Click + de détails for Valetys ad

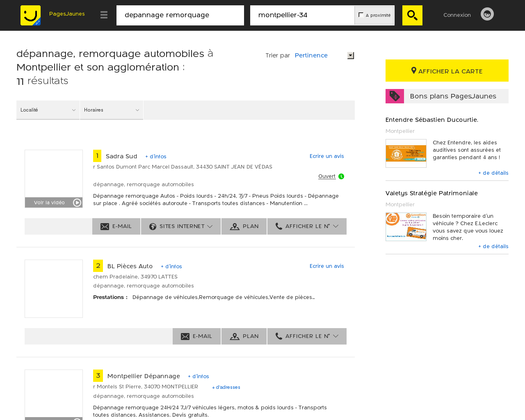click(493, 247)
